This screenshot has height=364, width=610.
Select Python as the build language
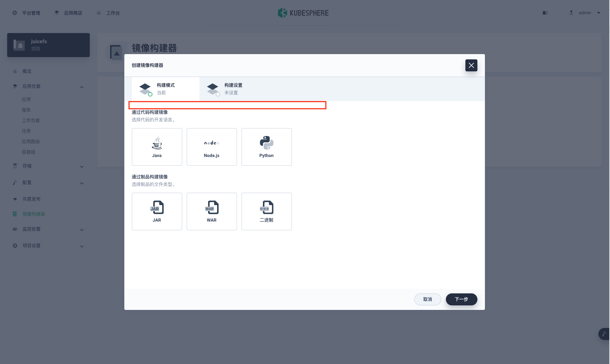pos(266,147)
